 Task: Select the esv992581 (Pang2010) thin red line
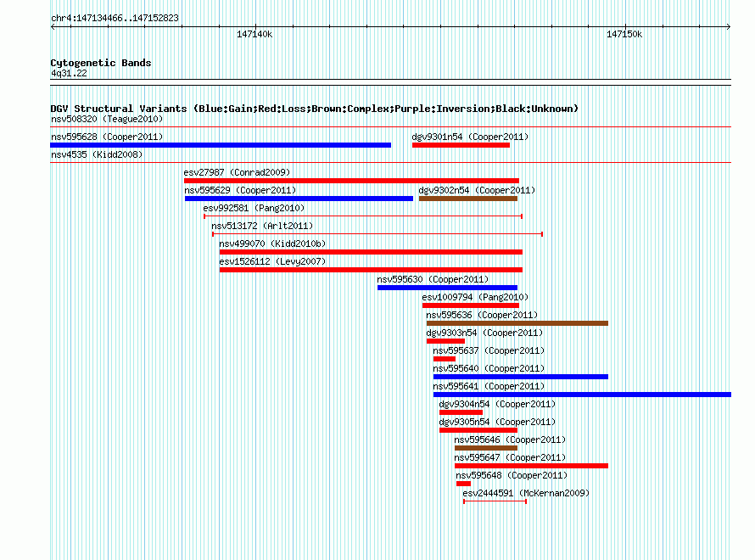[x=363, y=216]
